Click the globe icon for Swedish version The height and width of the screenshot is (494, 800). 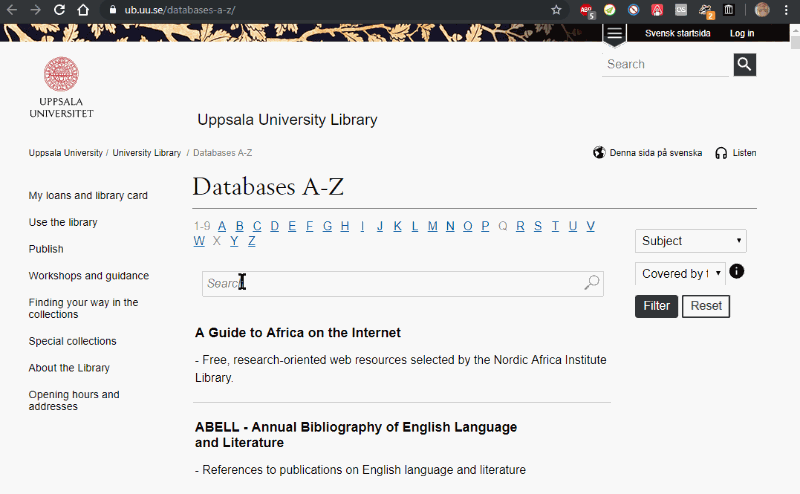[599, 153]
